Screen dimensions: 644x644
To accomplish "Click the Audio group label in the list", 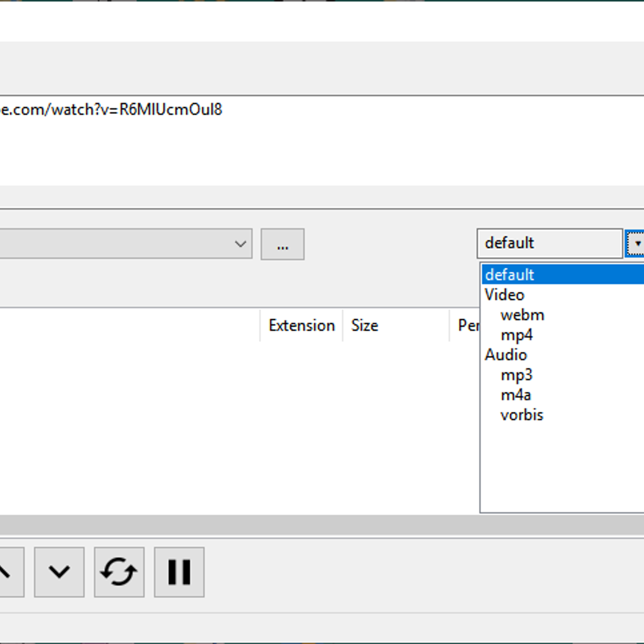I will coord(506,355).
